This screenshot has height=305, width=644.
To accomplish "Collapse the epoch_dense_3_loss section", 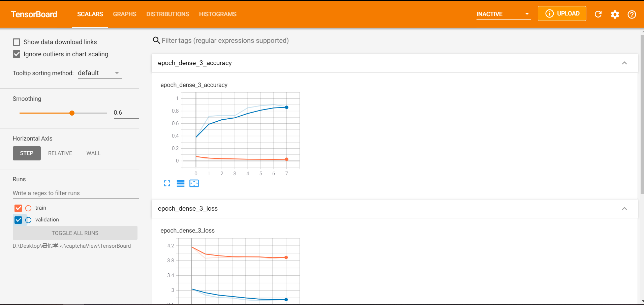I will (624, 209).
